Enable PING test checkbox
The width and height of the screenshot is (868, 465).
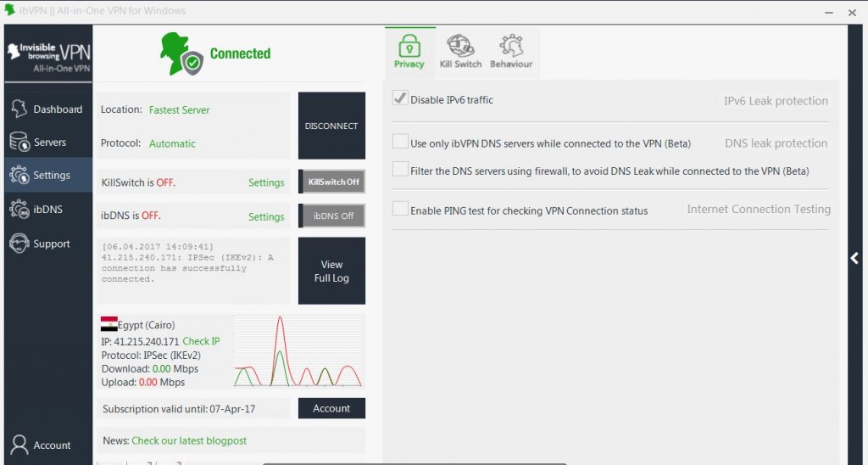pos(400,209)
